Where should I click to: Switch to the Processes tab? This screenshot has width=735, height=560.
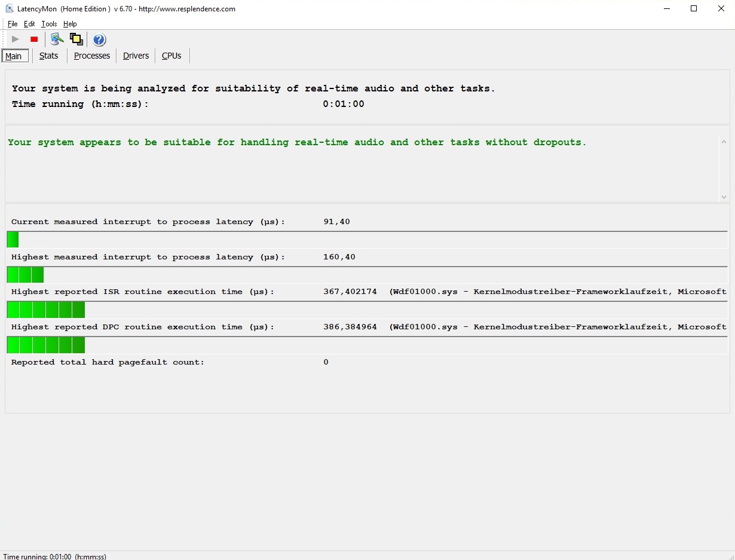click(x=92, y=56)
